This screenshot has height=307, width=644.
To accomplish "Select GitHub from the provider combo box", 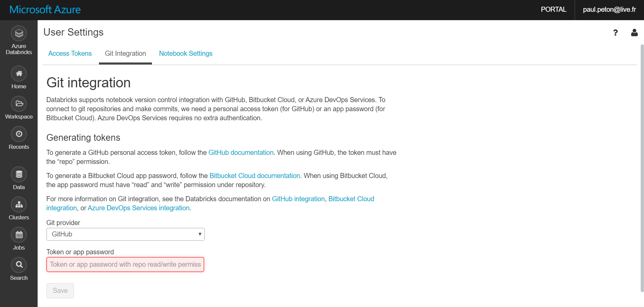I will pyautogui.click(x=125, y=234).
